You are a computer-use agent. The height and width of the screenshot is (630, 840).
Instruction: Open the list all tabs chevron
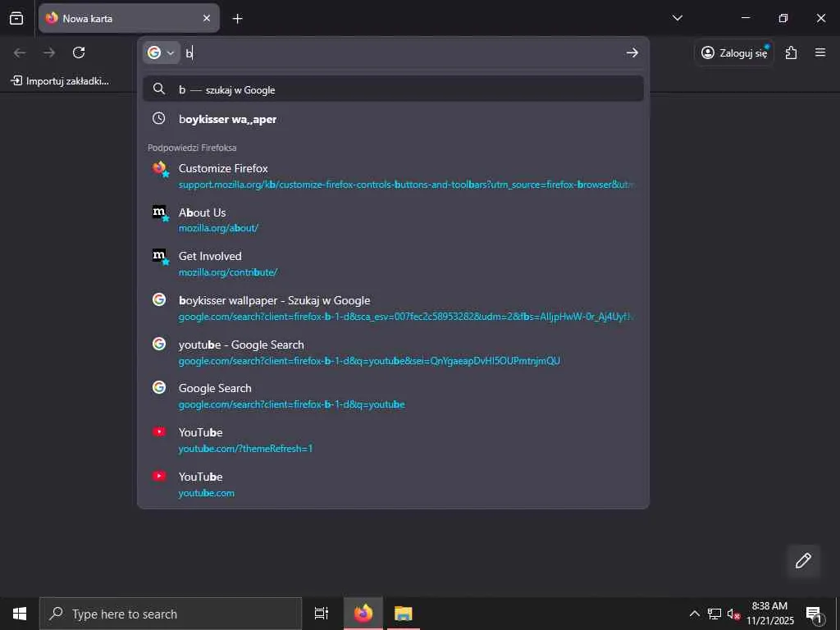click(x=677, y=18)
